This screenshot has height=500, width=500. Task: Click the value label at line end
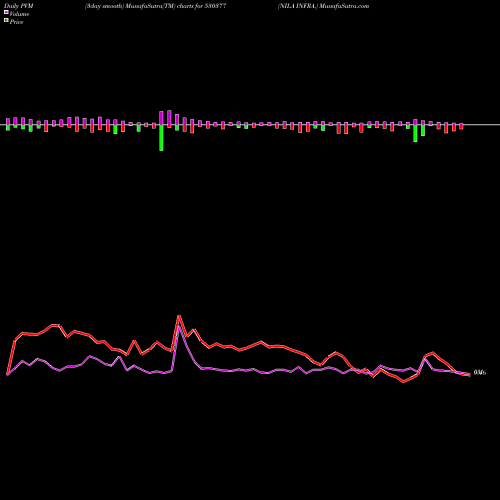[480, 372]
